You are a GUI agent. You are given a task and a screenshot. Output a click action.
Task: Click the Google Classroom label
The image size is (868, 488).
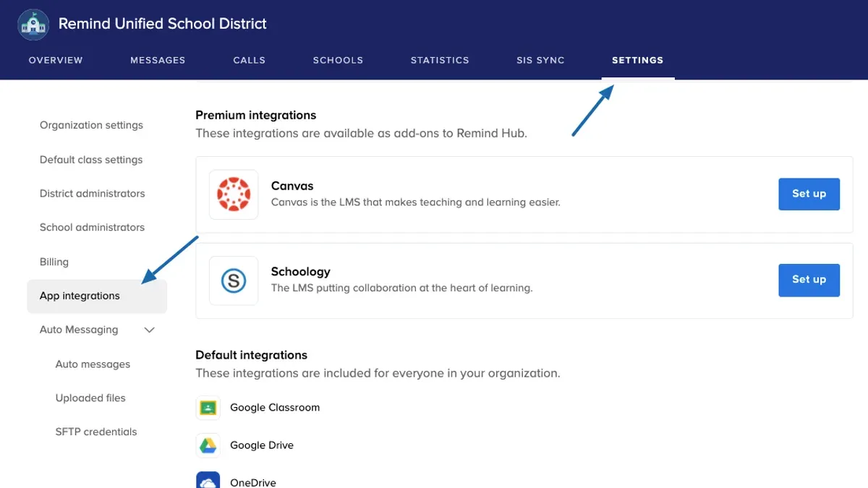pos(275,408)
